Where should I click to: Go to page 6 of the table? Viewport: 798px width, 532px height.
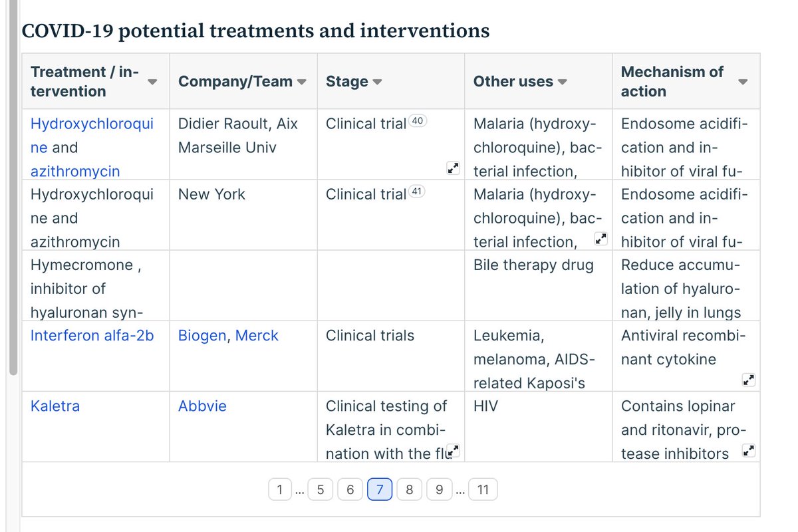(x=350, y=490)
